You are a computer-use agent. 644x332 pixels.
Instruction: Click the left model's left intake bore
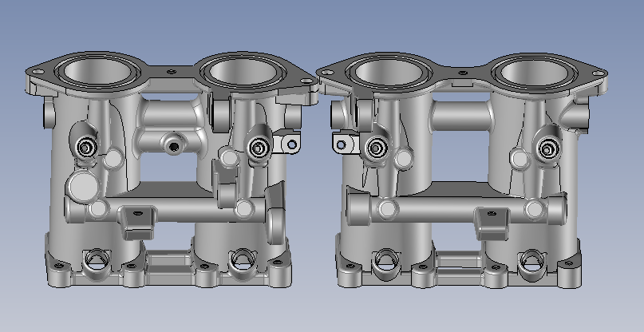pos(98,72)
